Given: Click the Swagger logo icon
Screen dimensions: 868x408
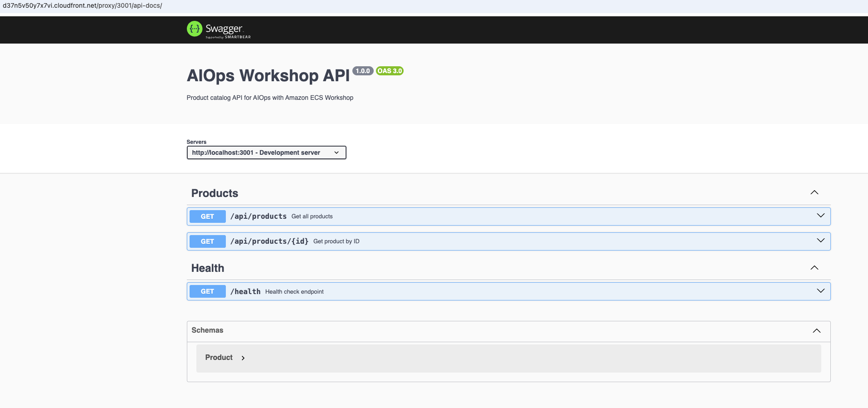Looking at the screenshot, I should tap(195, 29).
